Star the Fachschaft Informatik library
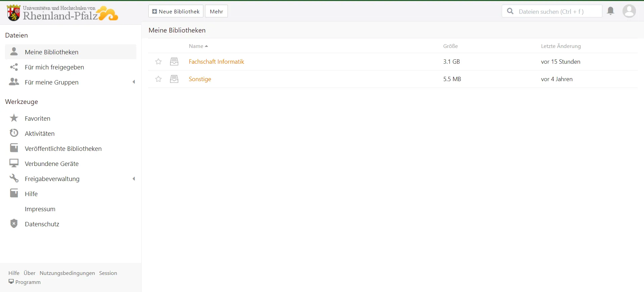 158,62
